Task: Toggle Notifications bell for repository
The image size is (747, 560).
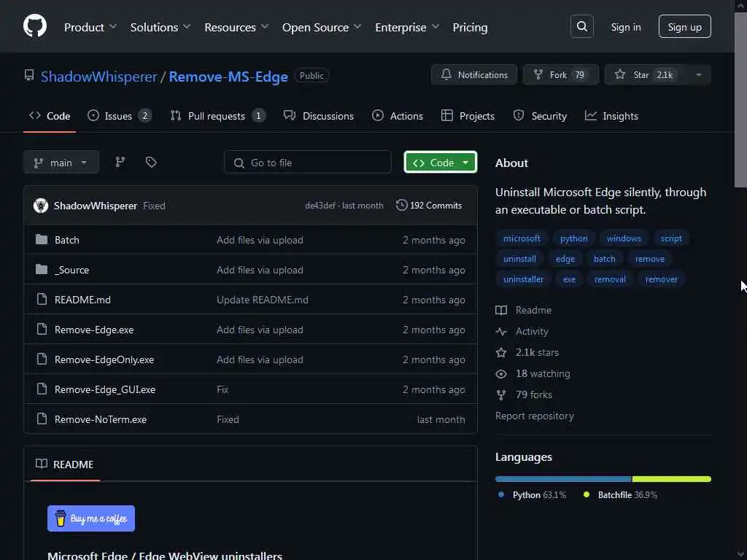Action: [474, 75]
